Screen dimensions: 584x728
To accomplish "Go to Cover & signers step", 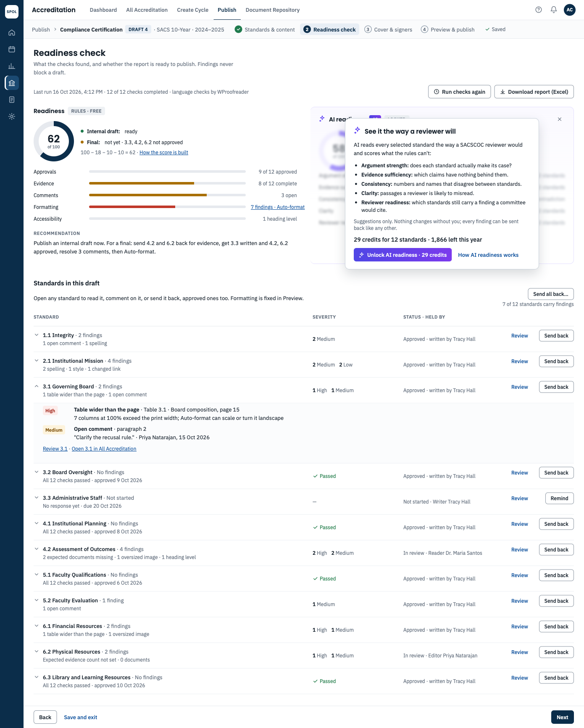I will pos(389,29).
